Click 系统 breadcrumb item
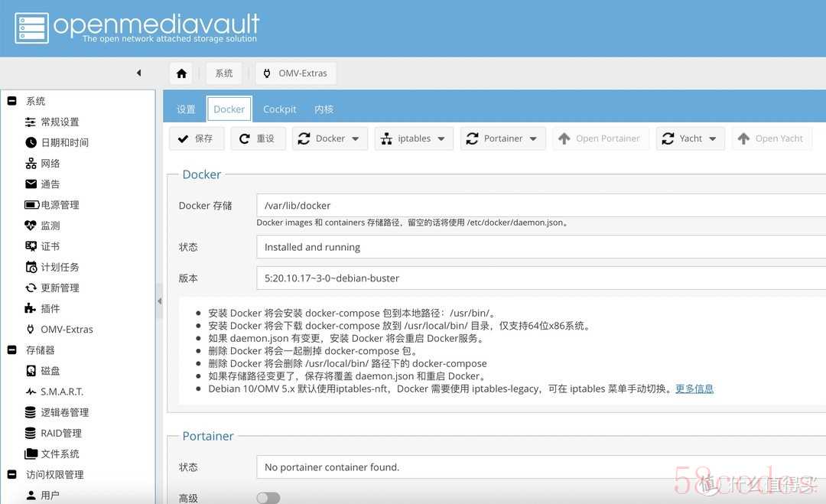Viewport: 826px width, 504px height. tap(224, 73)
